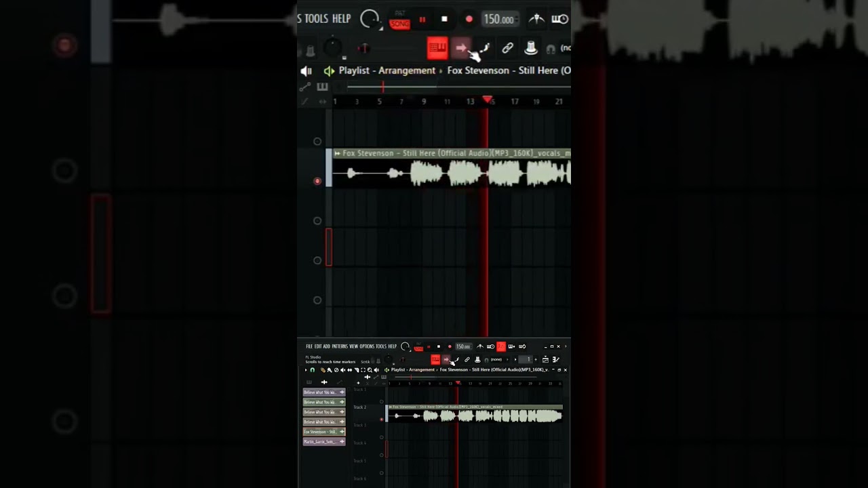Screen dimensions: 868x488
Task: Toggle the Track 4 mute dot, lower window
Action: pyautogui.click(x=382, y=455)
